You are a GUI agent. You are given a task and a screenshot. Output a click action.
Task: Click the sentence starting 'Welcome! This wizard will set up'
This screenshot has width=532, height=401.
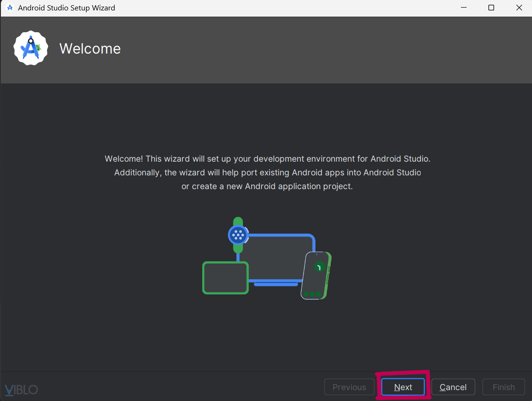(267, 159)
